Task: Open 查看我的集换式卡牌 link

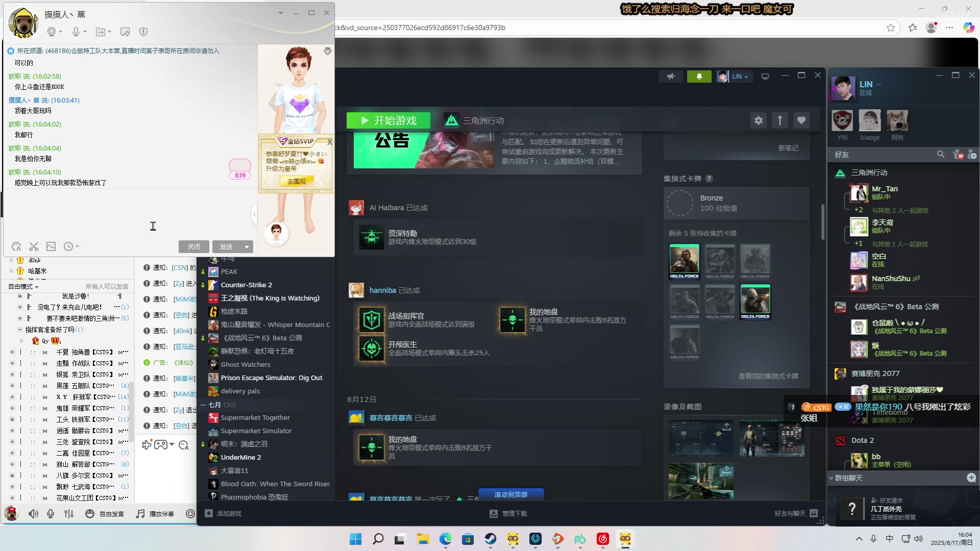Action: 768,376
